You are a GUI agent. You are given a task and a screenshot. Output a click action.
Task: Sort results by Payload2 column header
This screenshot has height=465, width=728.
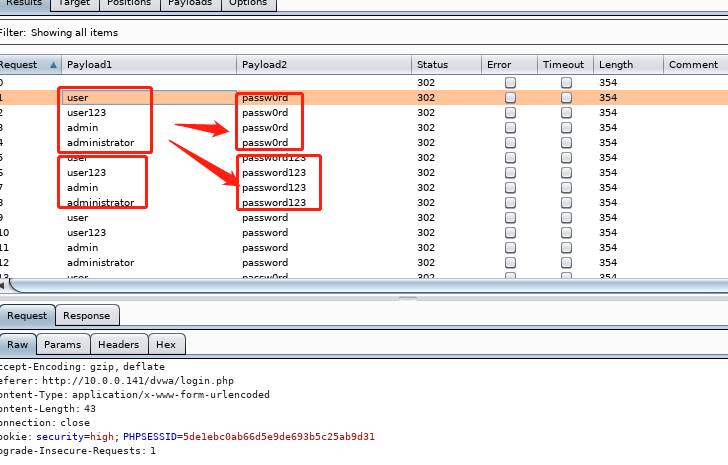(x=324, y=65)
